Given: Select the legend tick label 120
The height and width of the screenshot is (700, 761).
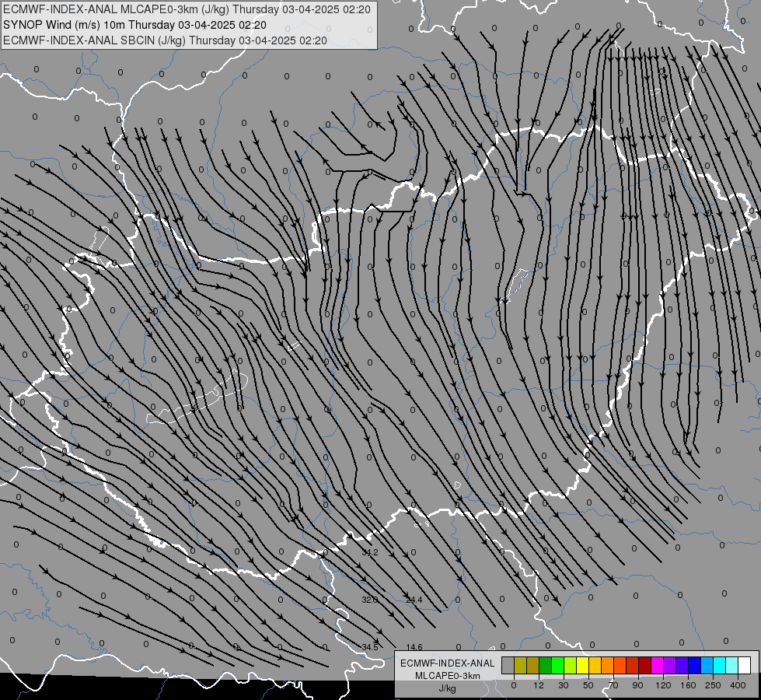Looking at the screenshot, I should coord(663,685).
